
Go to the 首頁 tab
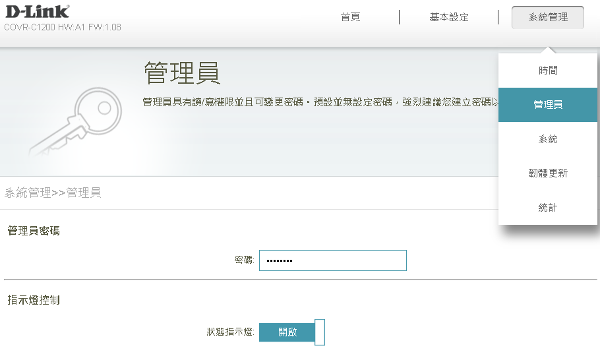click(350, 17)
